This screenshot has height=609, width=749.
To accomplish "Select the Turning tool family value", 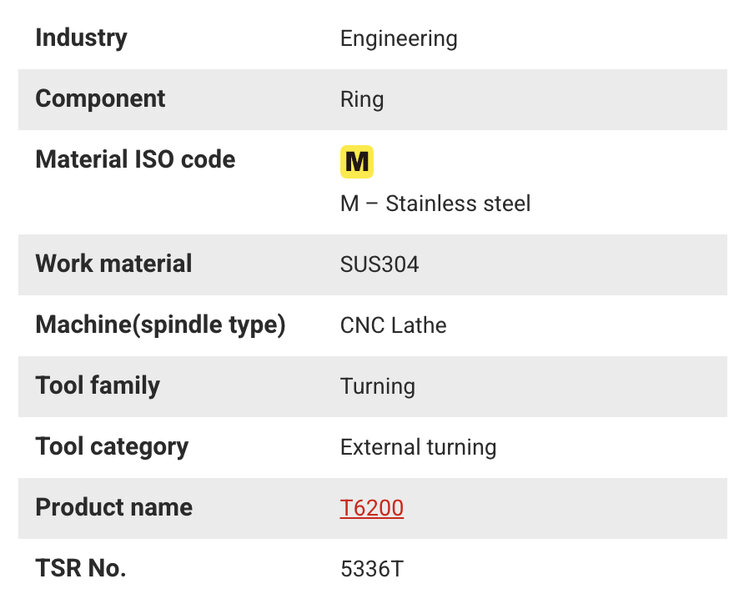I will pos(378,387).
